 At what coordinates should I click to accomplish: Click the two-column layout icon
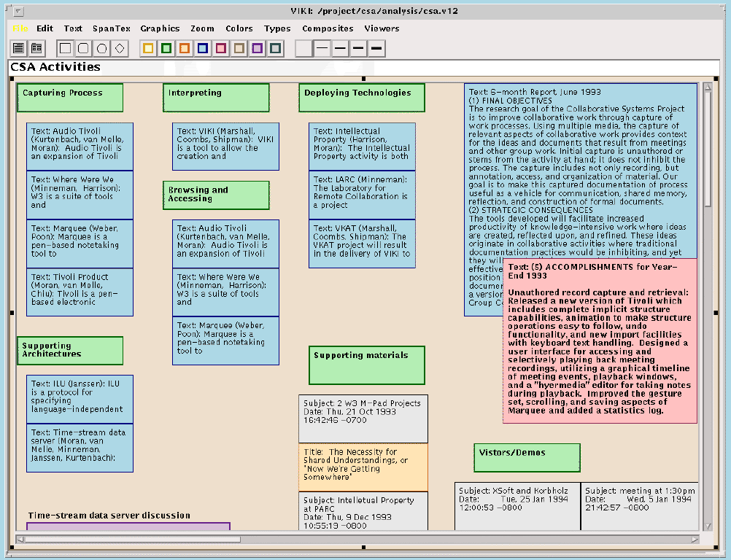(x=36, y=49)
